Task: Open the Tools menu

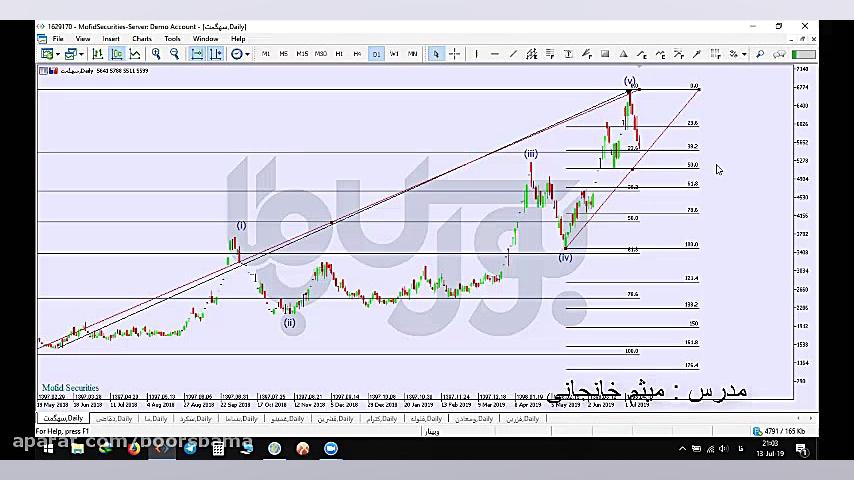Action: tap(172, 39)
